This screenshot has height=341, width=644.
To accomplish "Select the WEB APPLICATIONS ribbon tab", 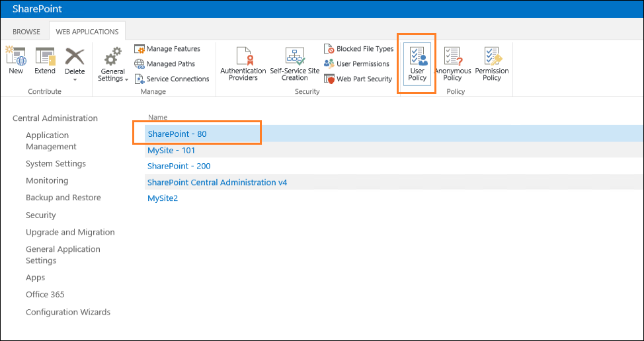I will pyautogui.click(x=87, y=31).
